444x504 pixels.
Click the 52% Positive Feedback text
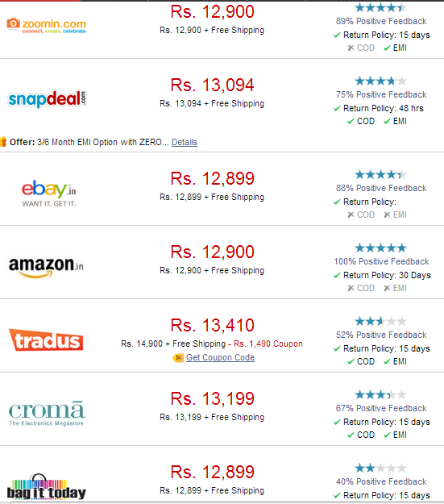coord(381,335)
